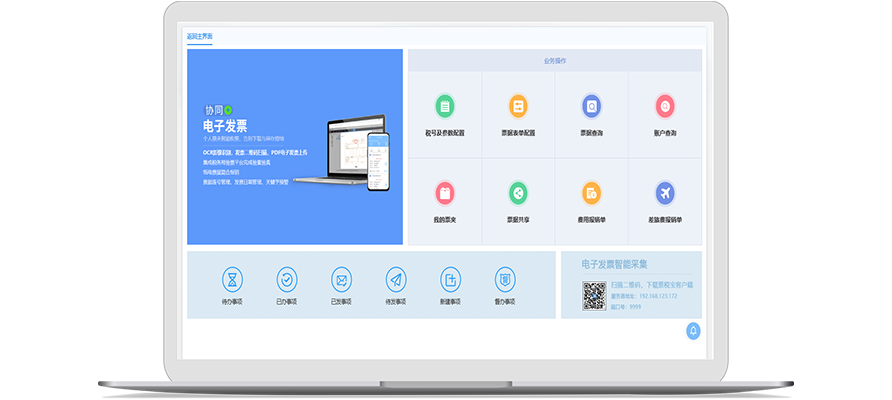Open 账户查询 pink icon
This screenshot has height=400, width=892.
(665, 106)
